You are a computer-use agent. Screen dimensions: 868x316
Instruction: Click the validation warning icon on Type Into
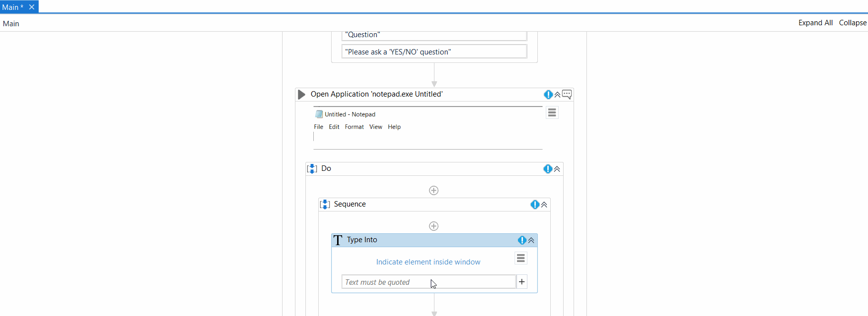(x=521, y=240)
